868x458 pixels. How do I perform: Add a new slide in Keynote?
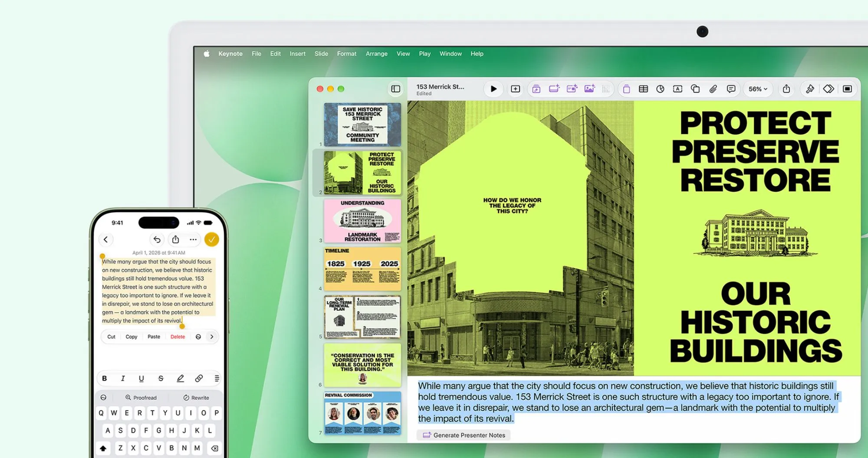coord(515,89)
